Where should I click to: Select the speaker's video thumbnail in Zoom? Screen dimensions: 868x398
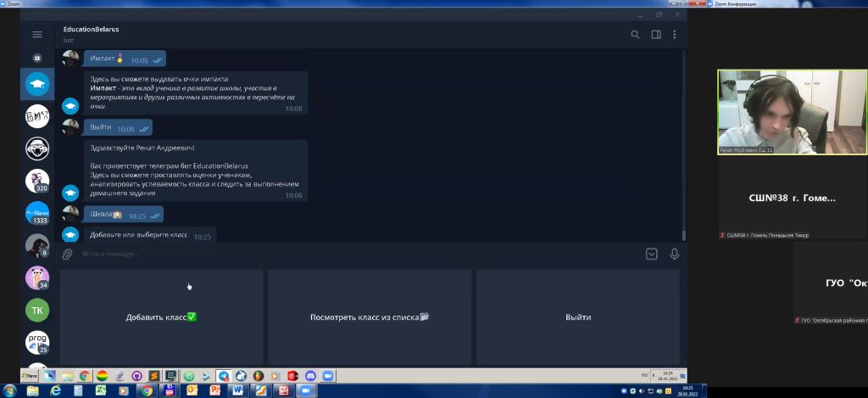[x=780, y=112]
